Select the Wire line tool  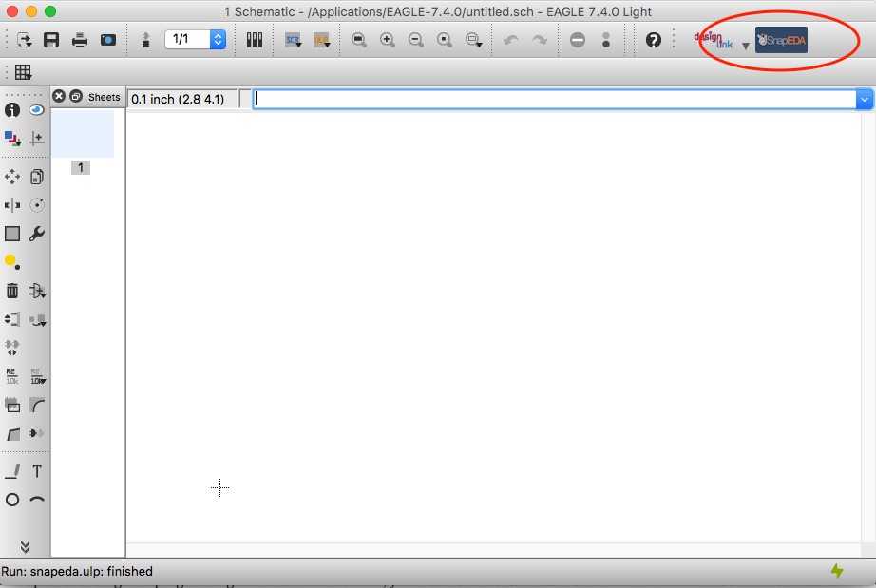12,471
